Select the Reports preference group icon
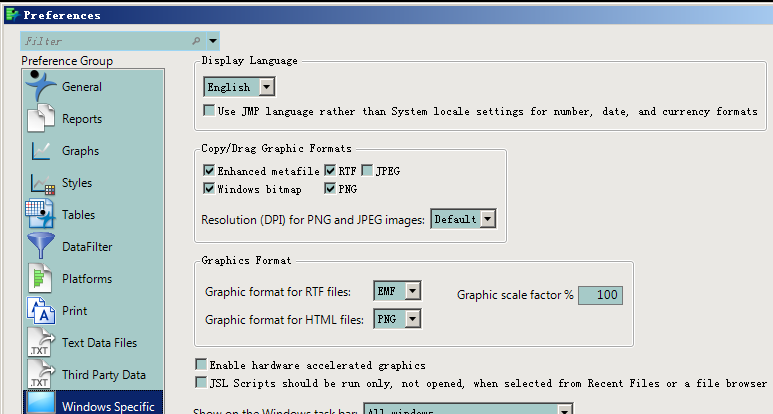 (41, 118)
